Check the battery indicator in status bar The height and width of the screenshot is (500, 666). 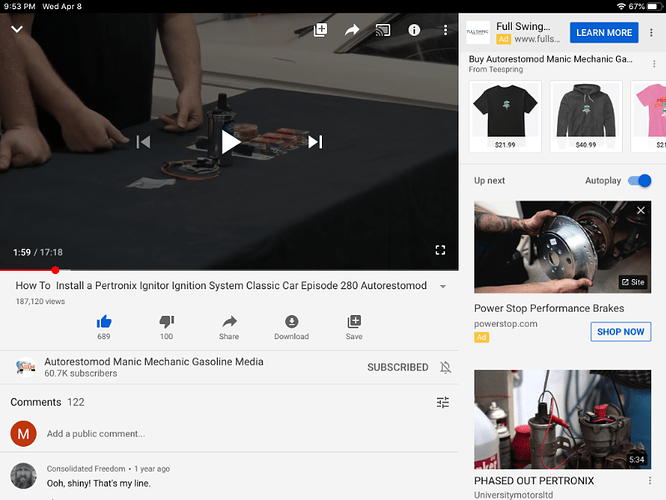[655, 6]
